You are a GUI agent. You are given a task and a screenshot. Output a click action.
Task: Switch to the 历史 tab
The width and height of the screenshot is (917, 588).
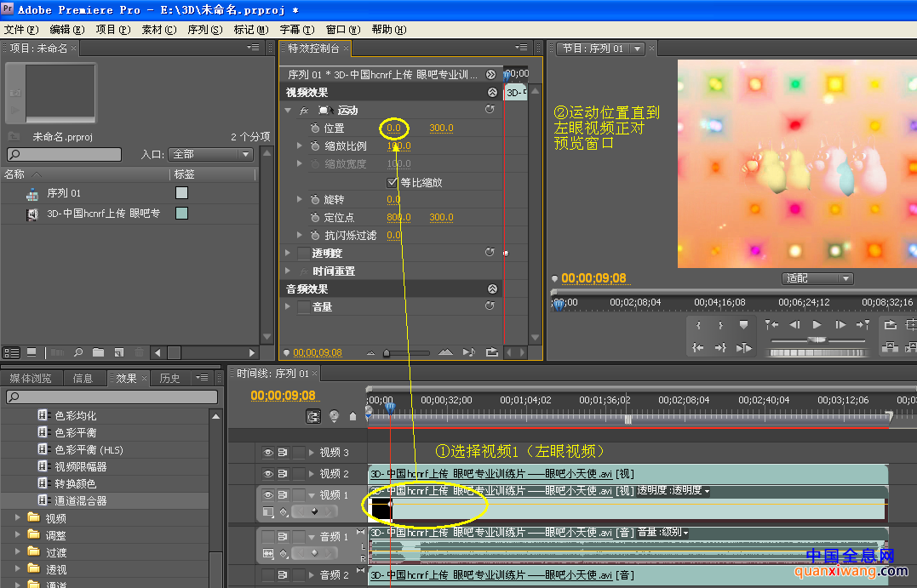(169, 379)
